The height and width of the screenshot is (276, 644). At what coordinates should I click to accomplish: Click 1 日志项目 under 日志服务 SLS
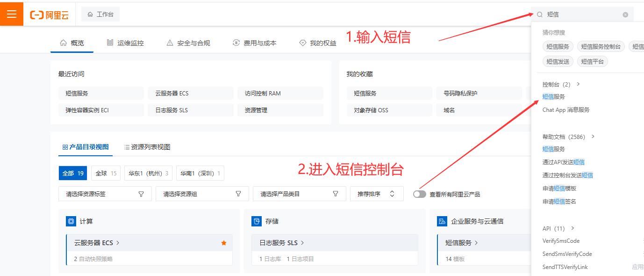coord(301,259)
